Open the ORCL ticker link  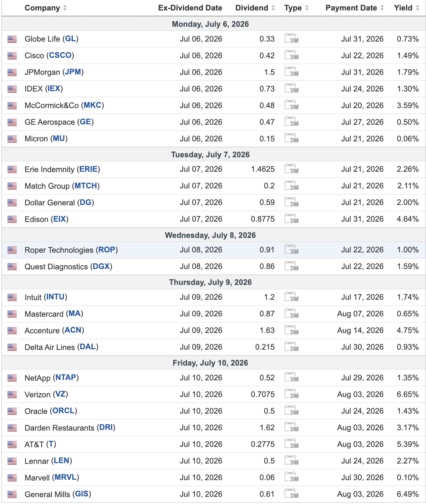[64, 411]
